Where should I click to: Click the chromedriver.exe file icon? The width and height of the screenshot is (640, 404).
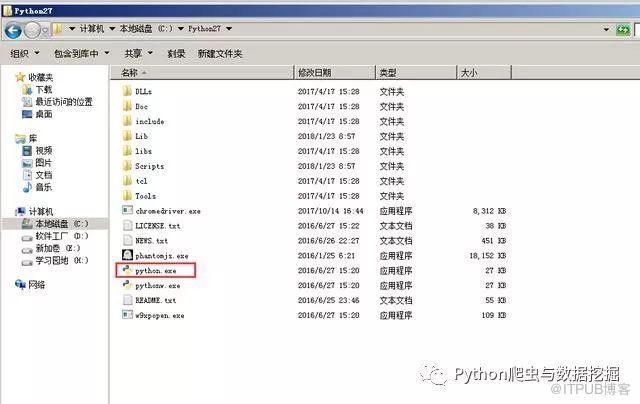(127, 211)
